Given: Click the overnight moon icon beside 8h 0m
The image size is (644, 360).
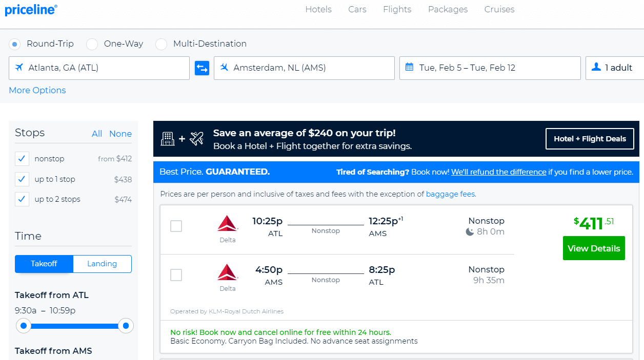Looking at the screenshot, I should 470,232.
